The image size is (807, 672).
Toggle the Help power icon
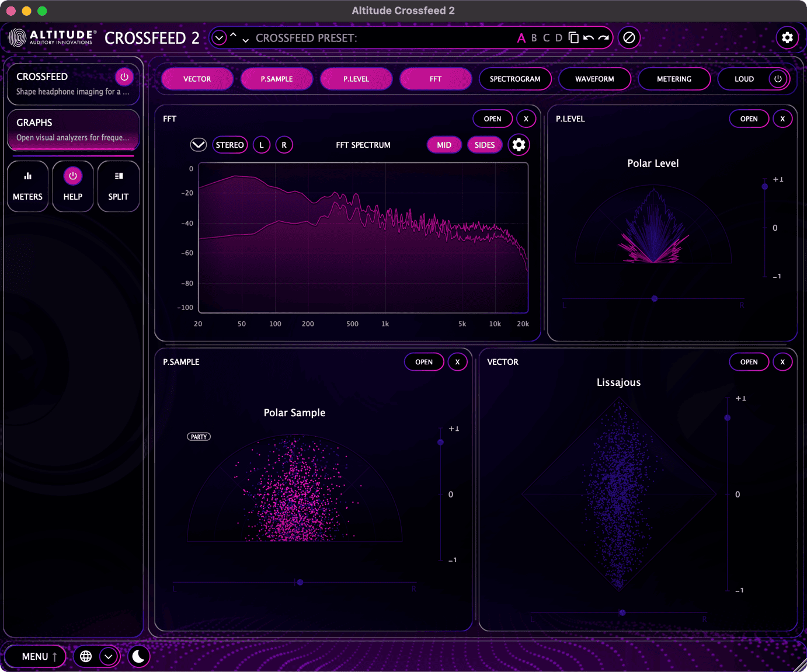pos(72,176)
